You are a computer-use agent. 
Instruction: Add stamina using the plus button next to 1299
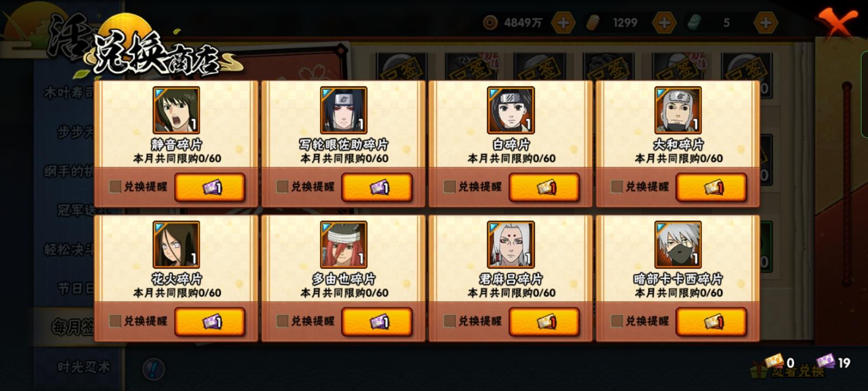(x=664, y=23)
